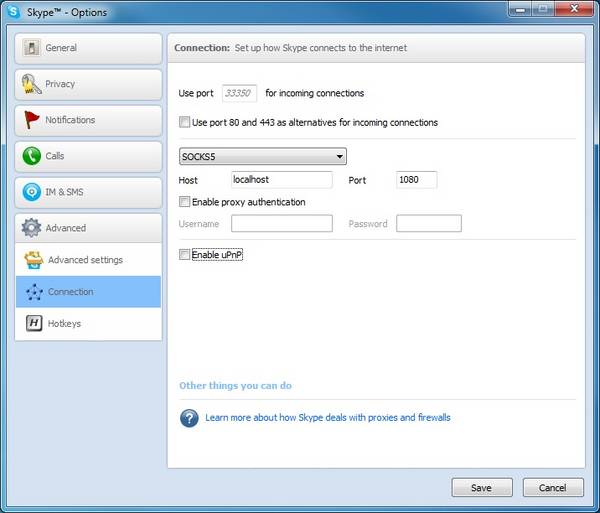The image size is (600, 513).
Task: Close the Skype Options window
Action: 574,8
